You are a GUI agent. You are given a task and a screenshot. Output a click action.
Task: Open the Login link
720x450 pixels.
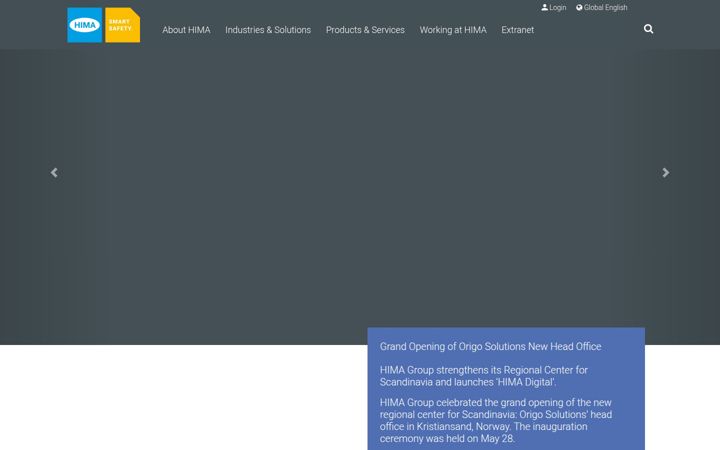pos(554,7)
